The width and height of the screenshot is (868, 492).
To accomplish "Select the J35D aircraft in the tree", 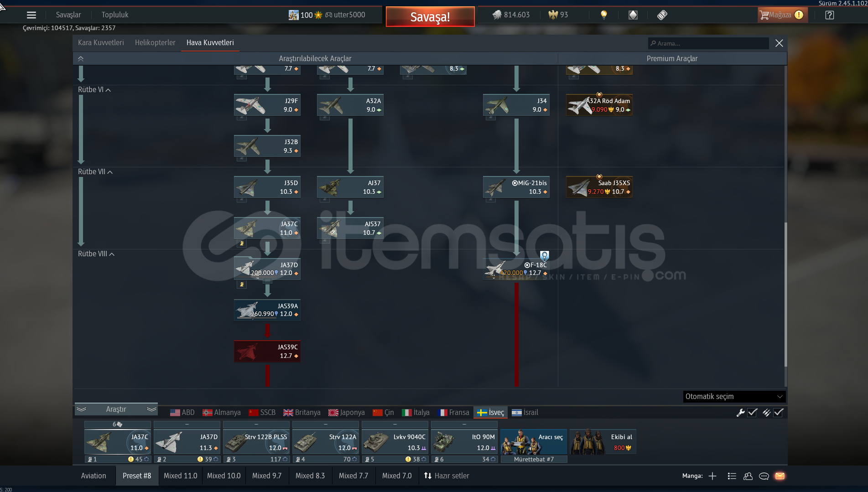I will pyautogui.click(x=267, y=187).
